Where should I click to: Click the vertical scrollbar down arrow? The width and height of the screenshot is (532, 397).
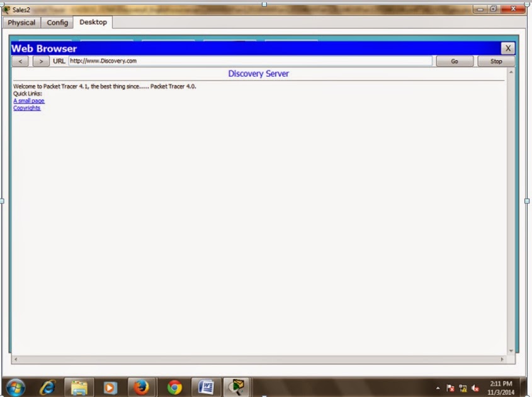pyautogui.click(x=511, y=351)
